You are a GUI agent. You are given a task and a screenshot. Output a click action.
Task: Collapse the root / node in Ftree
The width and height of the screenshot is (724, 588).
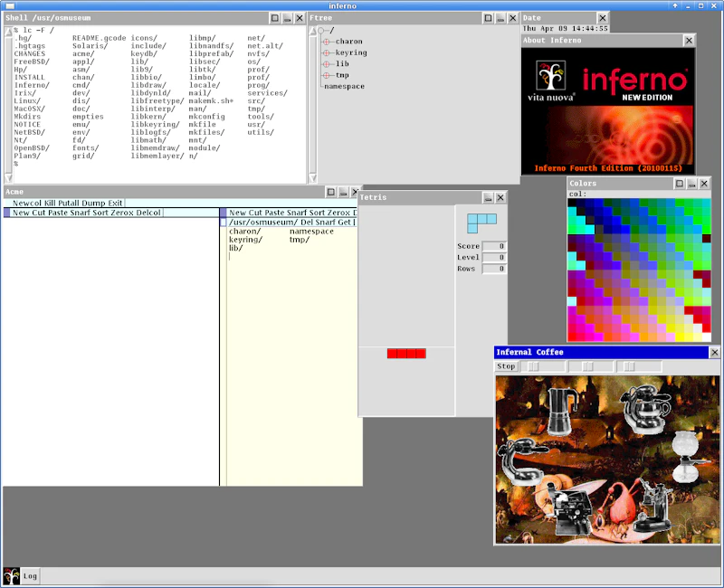321,31
